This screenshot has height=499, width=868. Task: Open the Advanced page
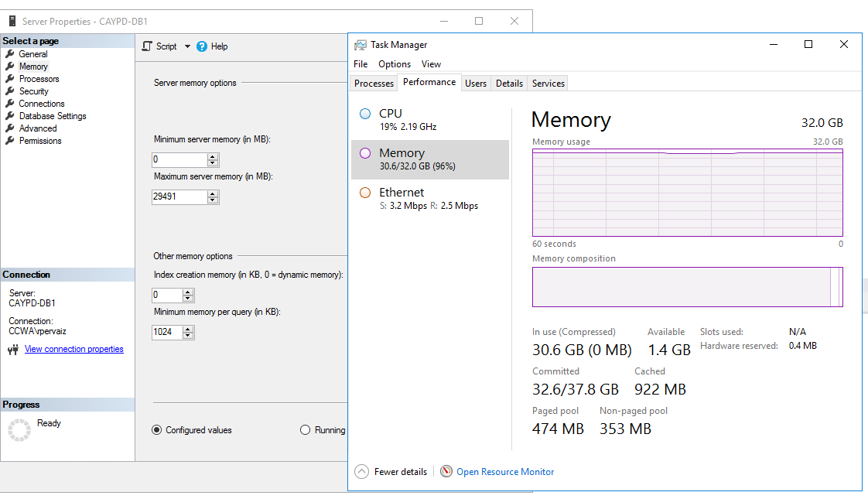38,128
